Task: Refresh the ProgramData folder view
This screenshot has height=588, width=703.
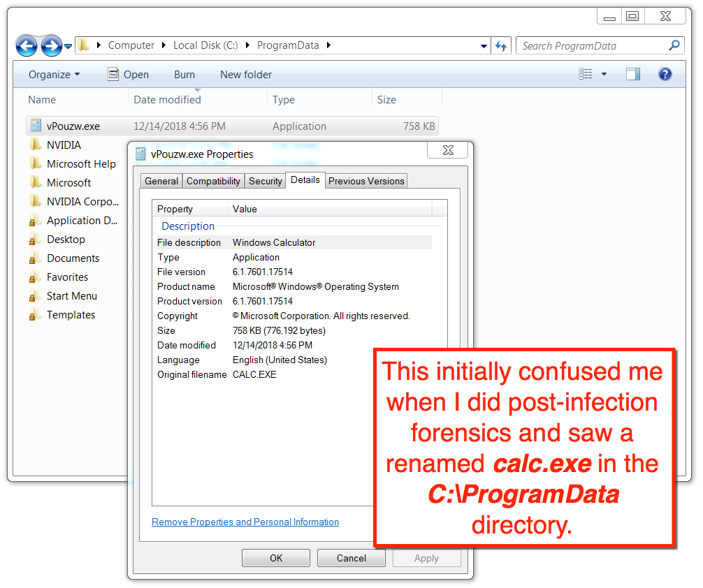Action: [501, 45]
